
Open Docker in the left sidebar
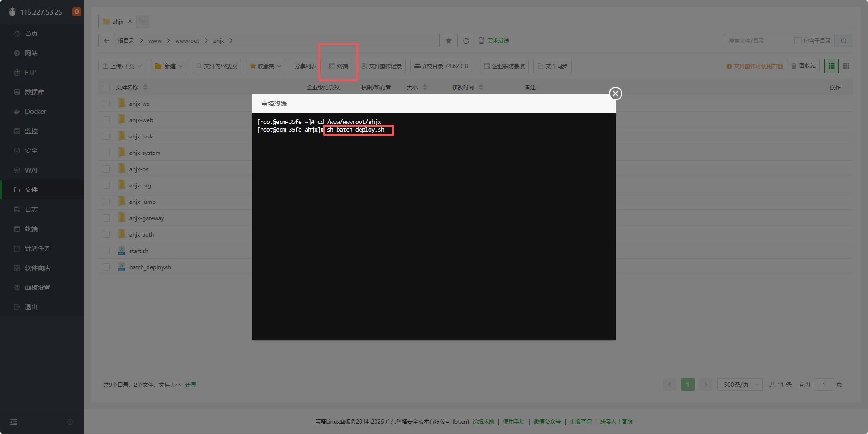click(35, 112)
